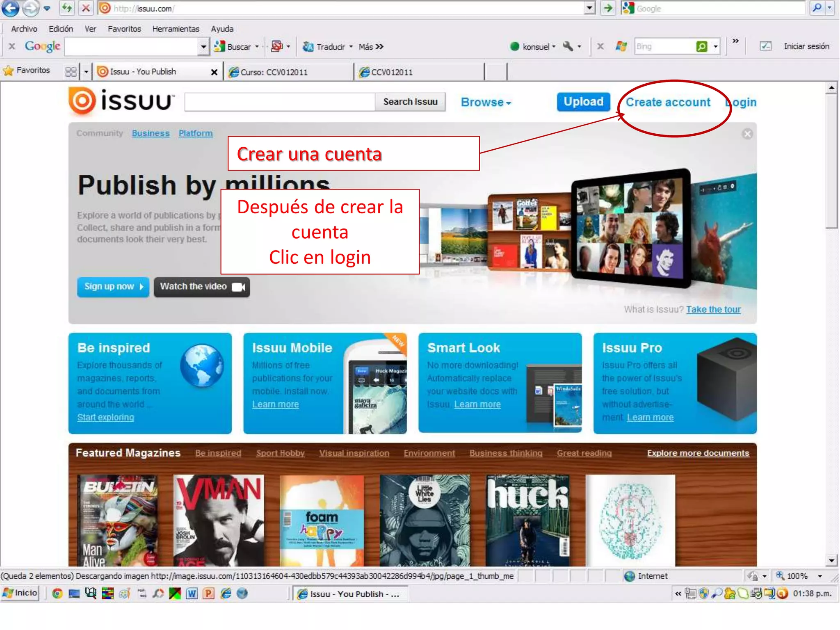The height and width of the screenshot is (630, 840).
Task: Click the Favoritos star icon
Action: 8,71
